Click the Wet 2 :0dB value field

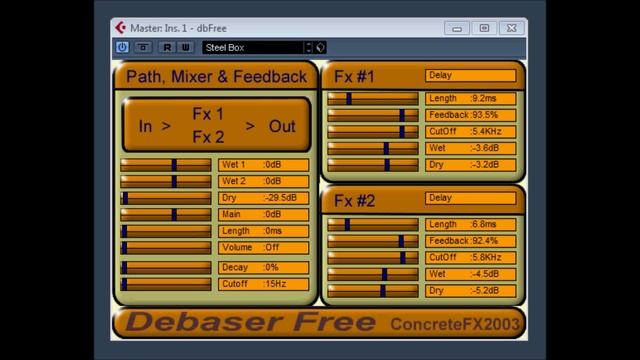[x=263, y=181]
